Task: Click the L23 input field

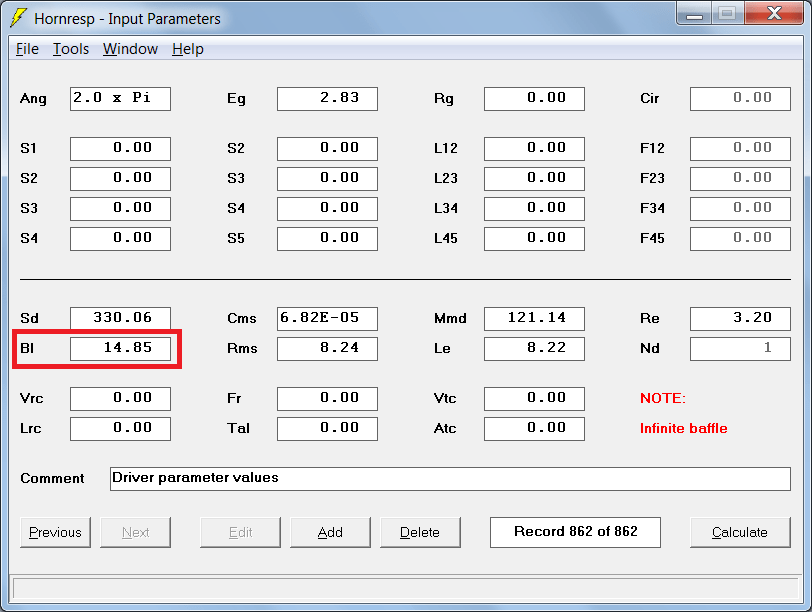Action: [534, 179]
